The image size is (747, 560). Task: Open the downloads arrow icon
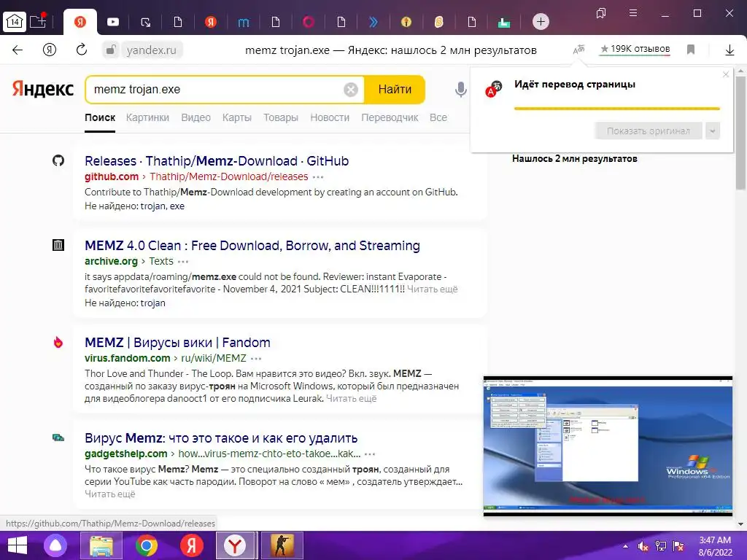click(x=729, y=50)
